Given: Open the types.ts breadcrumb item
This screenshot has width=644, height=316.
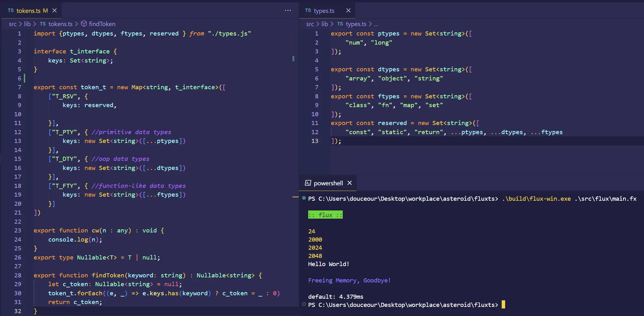Looking at the screenshot, I should point(356,24).
